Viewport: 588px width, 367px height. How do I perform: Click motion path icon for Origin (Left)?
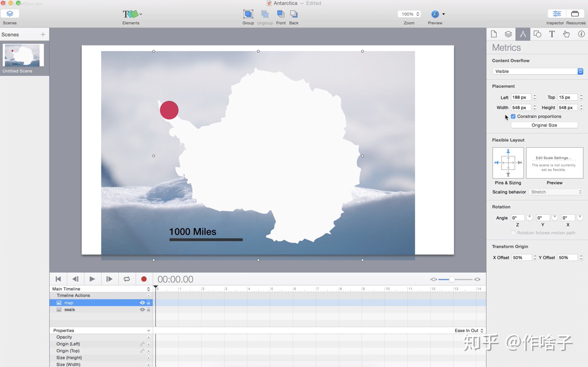pyautogui.click(x=142, y=344)
